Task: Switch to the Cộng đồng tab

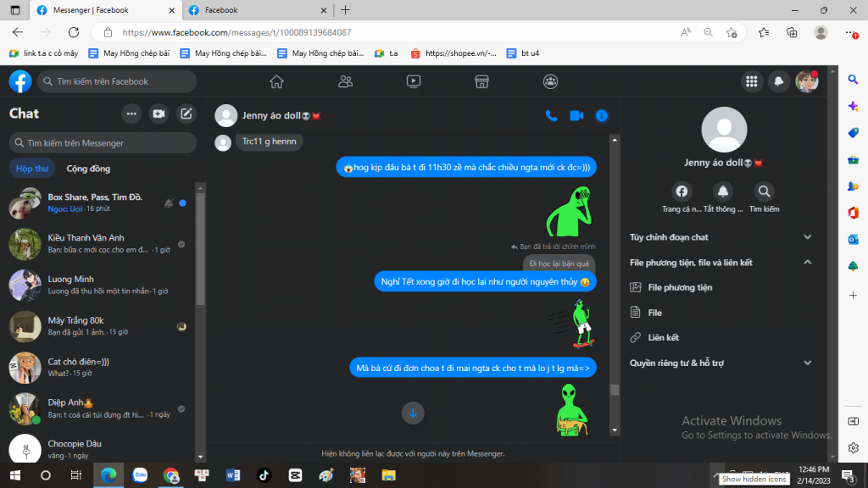Action: (x=88, y=169)
